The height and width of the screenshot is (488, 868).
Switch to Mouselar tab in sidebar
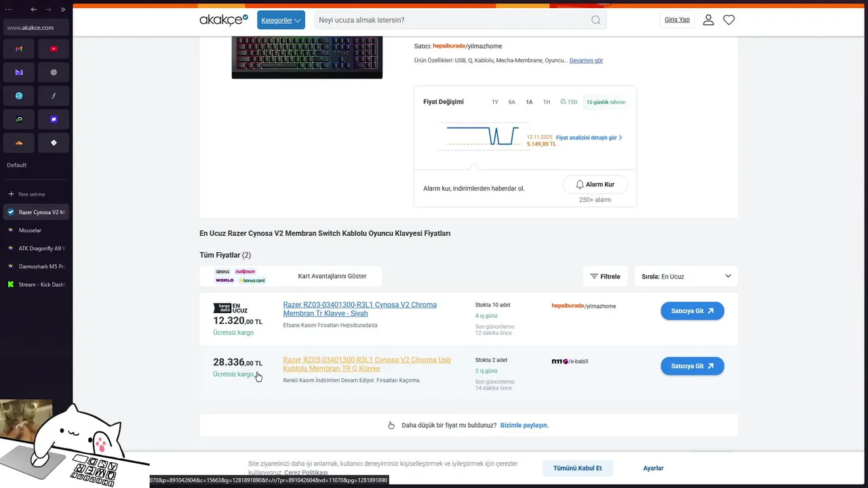[x=36, y=230]
